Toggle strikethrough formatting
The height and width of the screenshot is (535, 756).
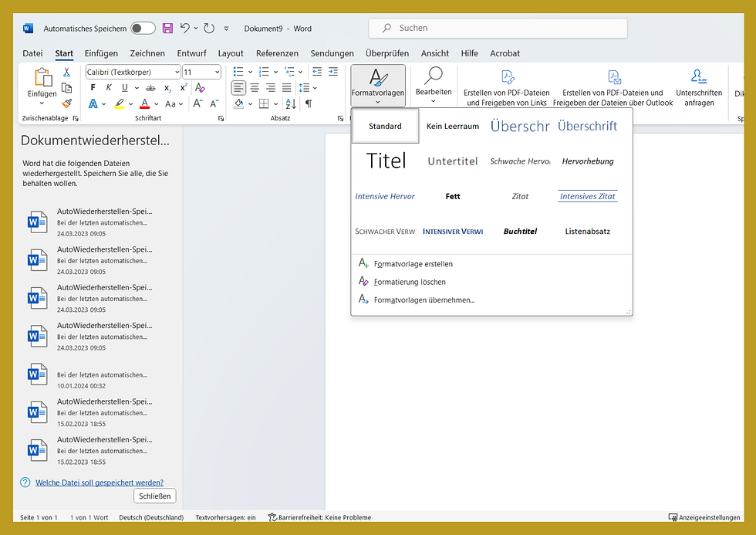[x=151, y=88]
